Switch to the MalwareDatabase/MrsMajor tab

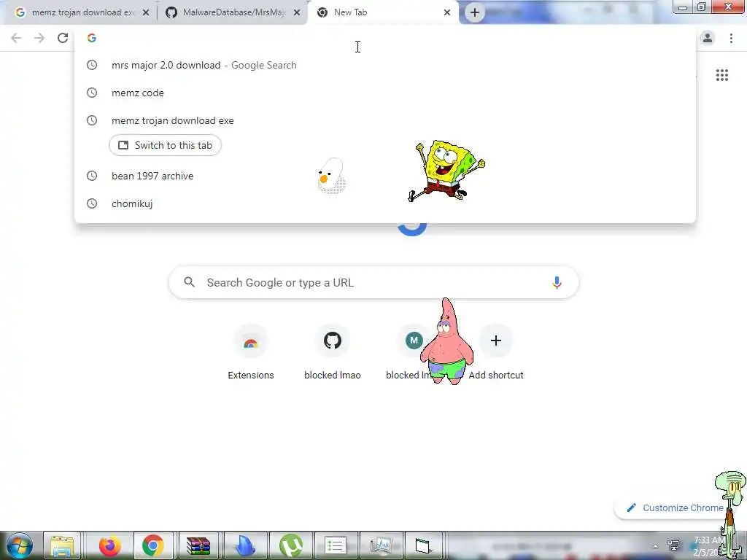coord(233,12)
